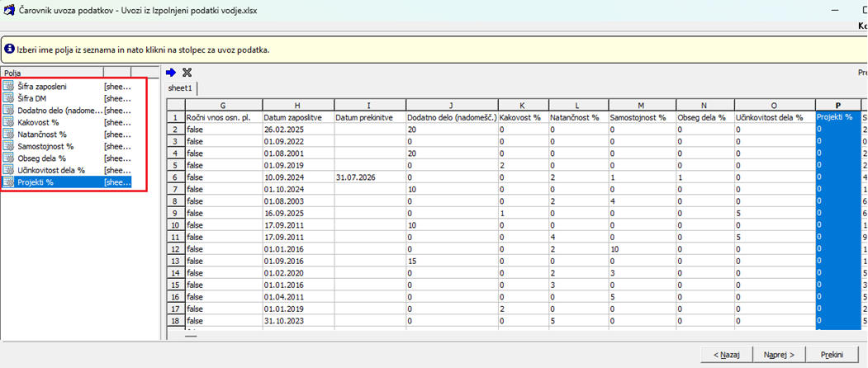The height and width of the screenshot is (368, 868).
Task: Click the date cell 01.08.2001
Action: coord(298,153)
